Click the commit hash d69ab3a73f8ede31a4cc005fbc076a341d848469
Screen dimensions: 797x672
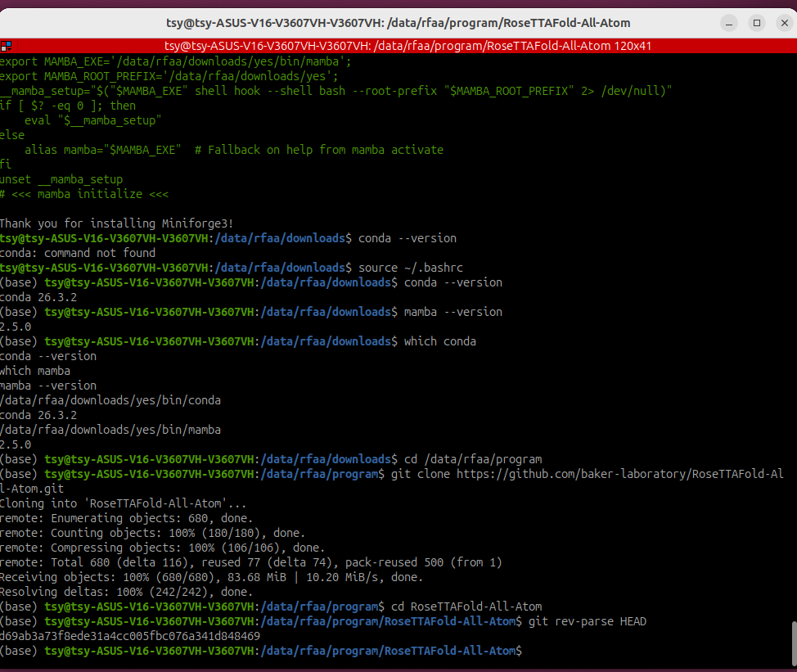129,636
